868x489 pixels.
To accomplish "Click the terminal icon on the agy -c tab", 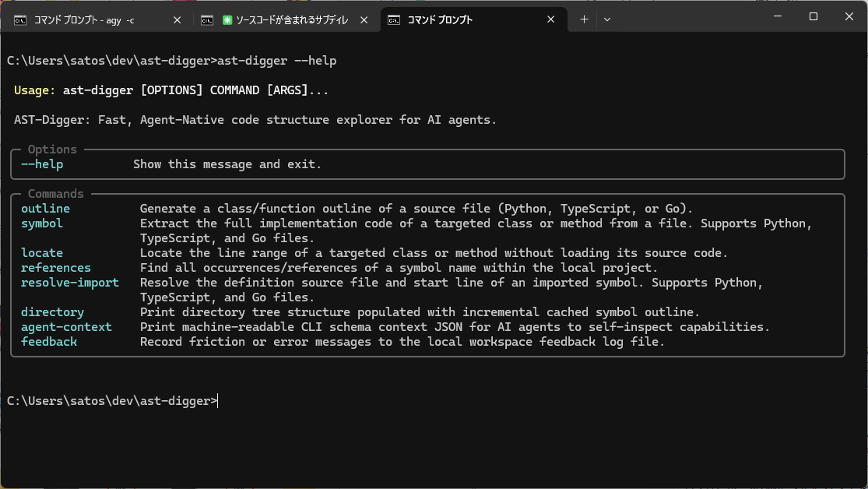I will 20,20.
